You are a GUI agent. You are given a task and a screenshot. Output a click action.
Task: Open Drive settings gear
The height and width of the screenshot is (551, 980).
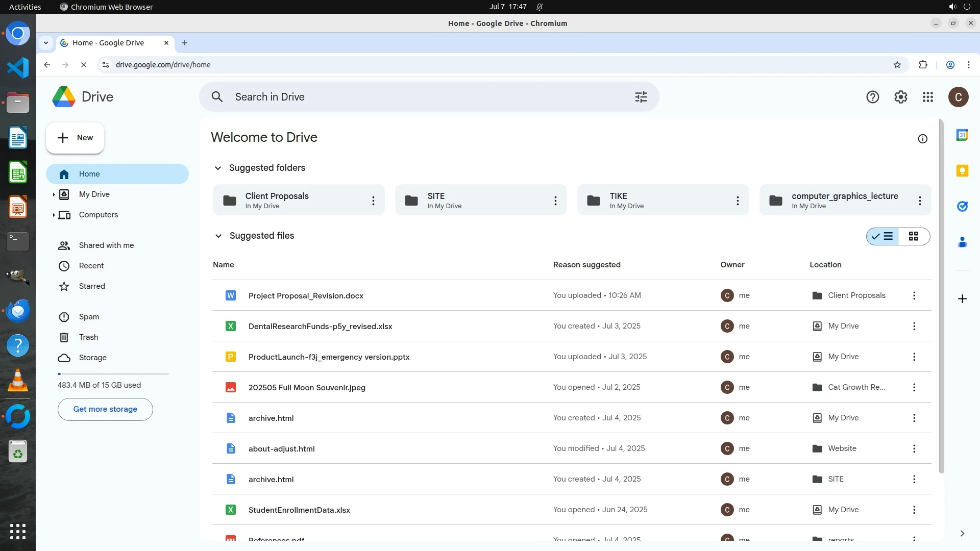click(x=900, y=97)
